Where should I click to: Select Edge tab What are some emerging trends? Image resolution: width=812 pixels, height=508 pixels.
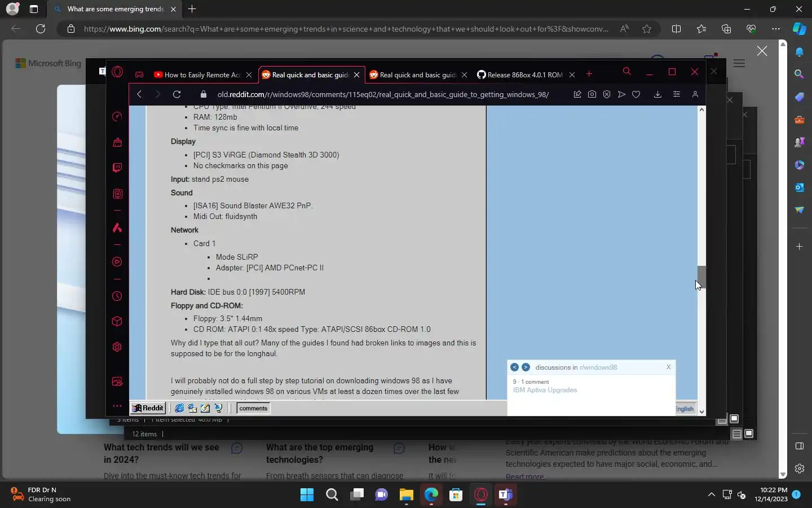(116, 9)
